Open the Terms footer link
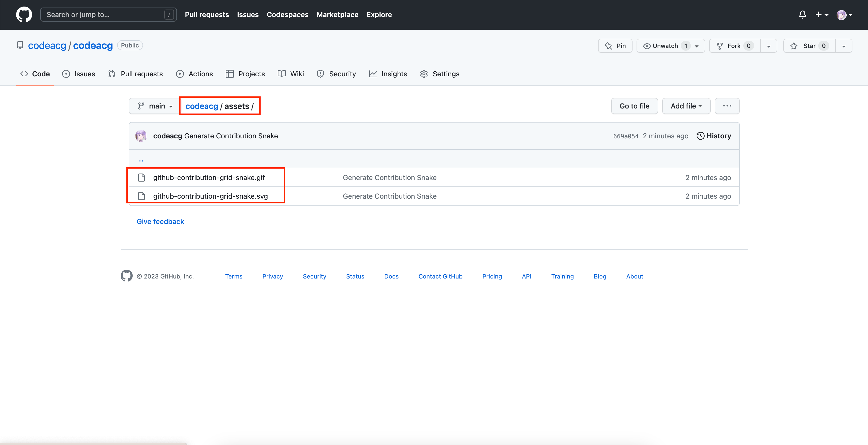The image size is (868, 445). click(x=233, y=276)
